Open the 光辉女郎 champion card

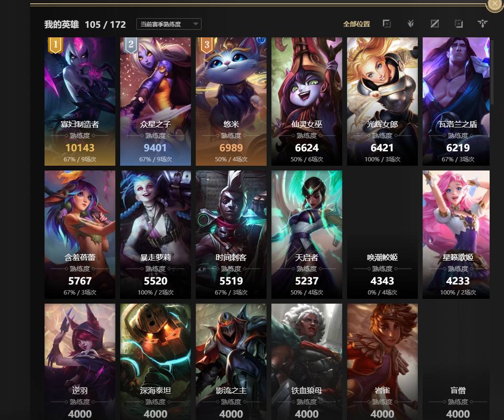382,102
